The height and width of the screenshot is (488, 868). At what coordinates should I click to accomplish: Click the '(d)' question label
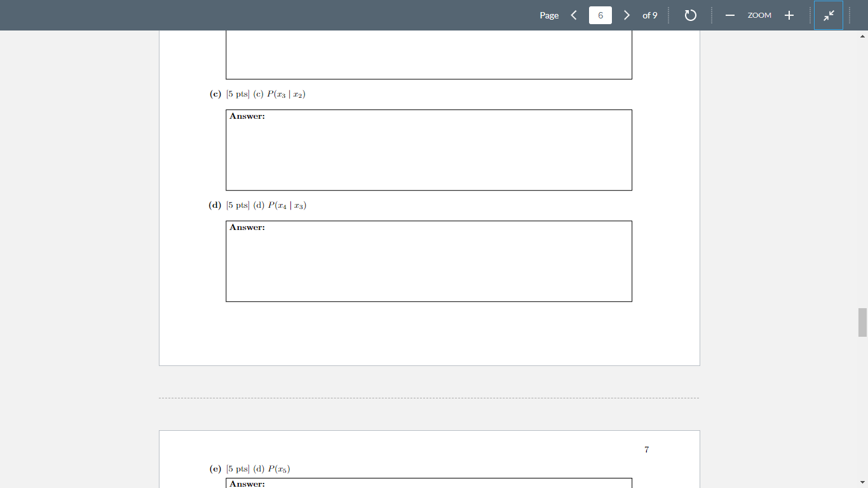click(x=215, y=205)
